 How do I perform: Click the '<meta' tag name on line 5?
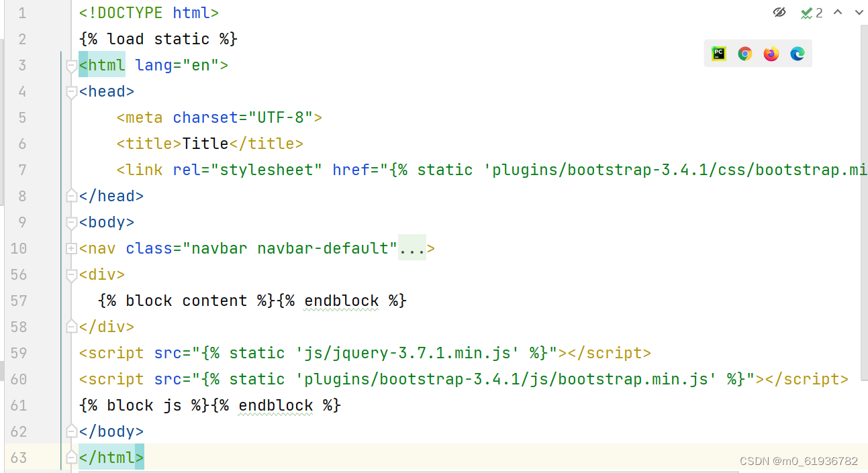140,117
